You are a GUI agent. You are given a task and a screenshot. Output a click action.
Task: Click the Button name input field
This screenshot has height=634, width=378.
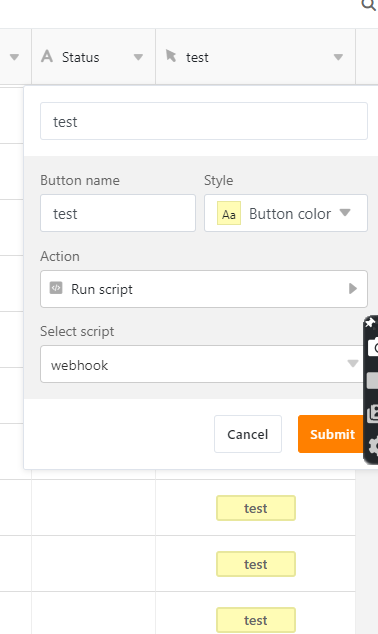pos(118,213)
